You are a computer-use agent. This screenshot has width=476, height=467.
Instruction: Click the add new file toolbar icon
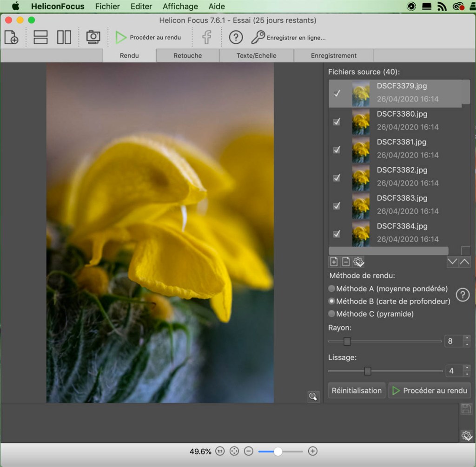[11, 37]
